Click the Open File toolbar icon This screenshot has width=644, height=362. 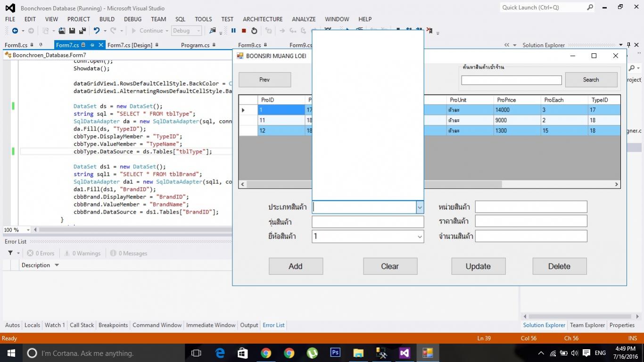tap(63, 31)
